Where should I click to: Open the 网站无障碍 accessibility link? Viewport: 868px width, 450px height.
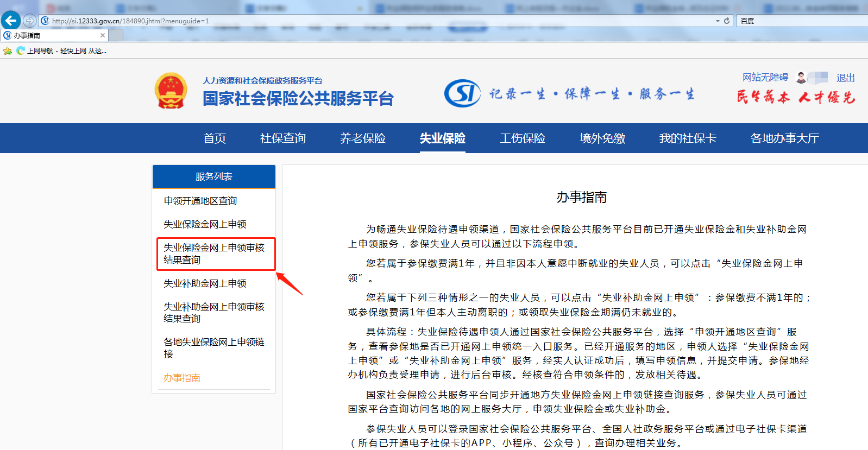tap(765, 78)
